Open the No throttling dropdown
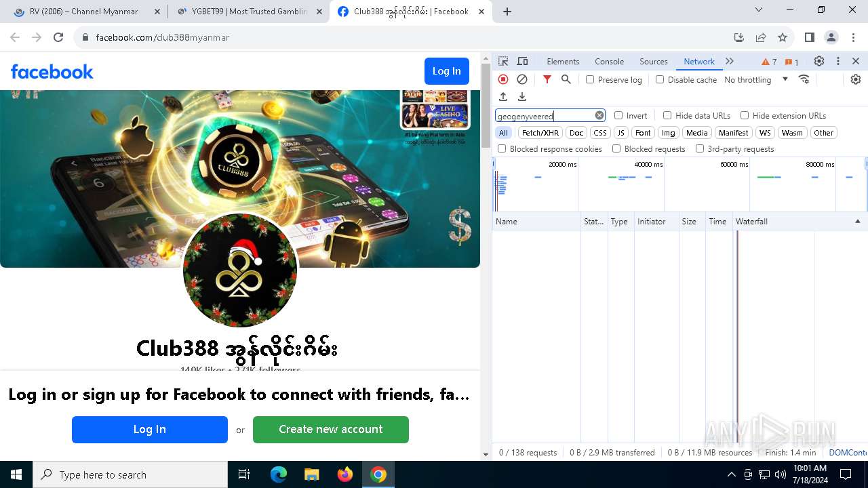 756,79
